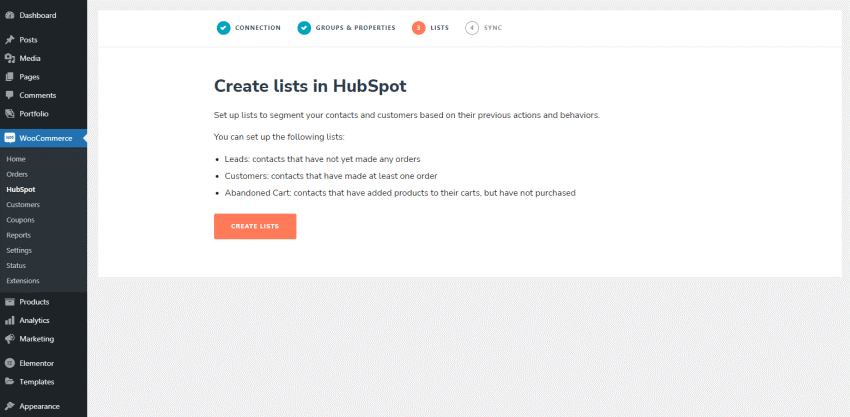Open Media via its sidebar icon
Image resolution: width=850 pixels, height=417 pixels.
(9, 59)
